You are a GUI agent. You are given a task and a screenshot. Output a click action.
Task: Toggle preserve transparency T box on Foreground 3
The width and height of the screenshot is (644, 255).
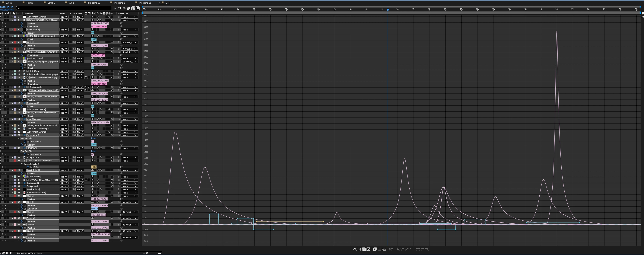pos(71,158)
